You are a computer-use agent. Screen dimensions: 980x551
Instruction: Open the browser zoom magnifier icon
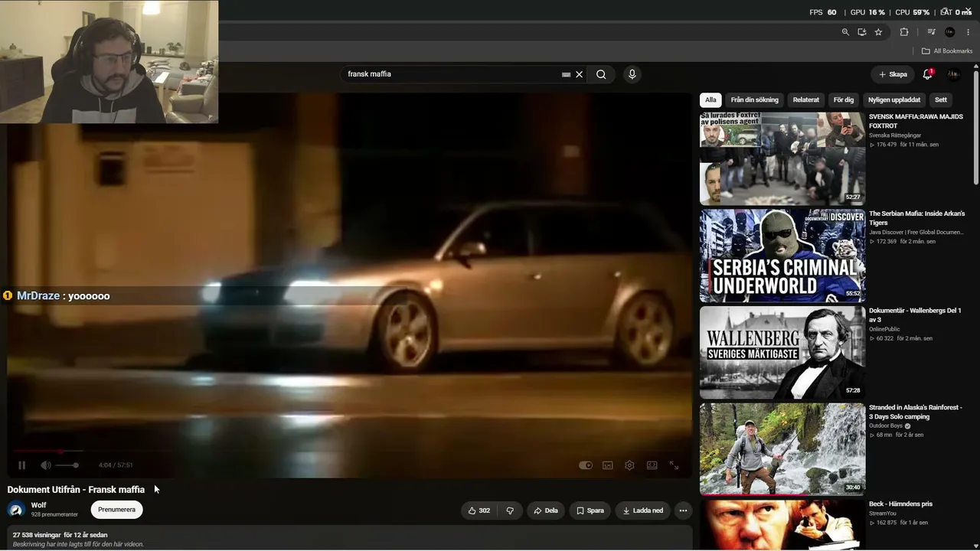(x=845, y=32)
